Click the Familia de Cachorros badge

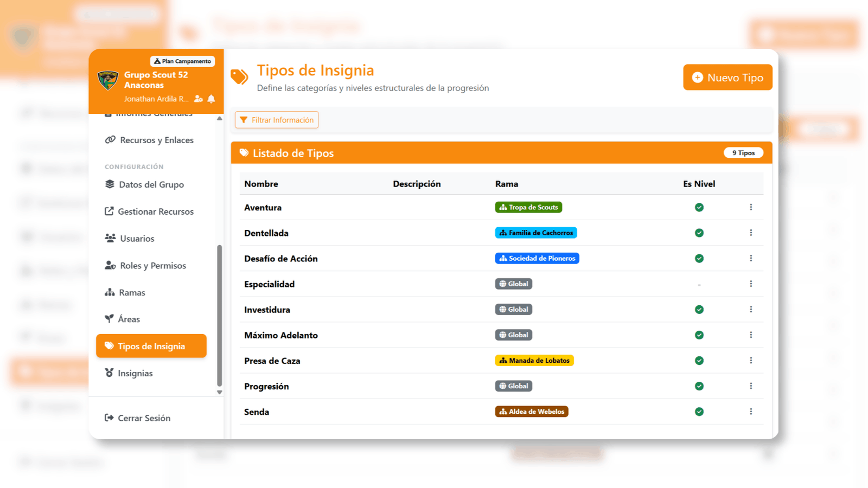[535, 233]
